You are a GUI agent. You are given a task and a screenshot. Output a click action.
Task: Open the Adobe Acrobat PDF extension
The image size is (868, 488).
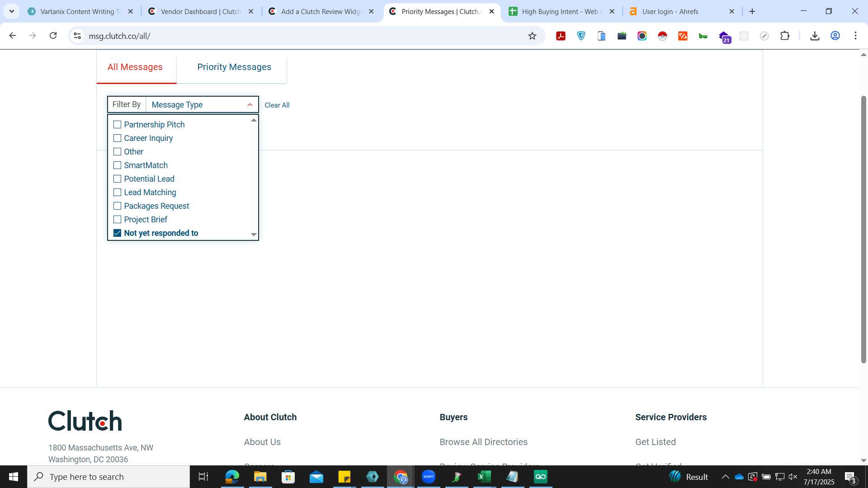click(x=561, y=36)
